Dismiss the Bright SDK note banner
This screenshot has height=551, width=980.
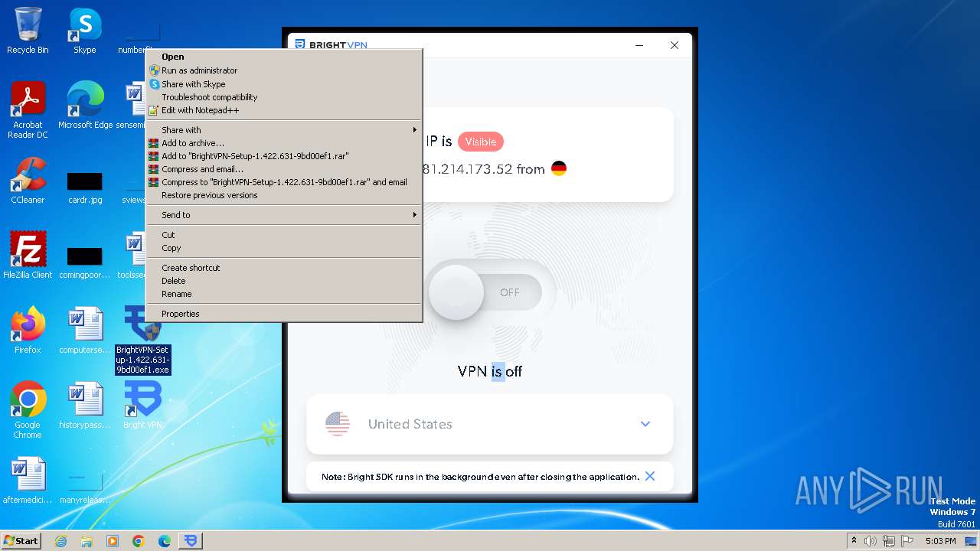pyautogui.click(x=650, y=476)
